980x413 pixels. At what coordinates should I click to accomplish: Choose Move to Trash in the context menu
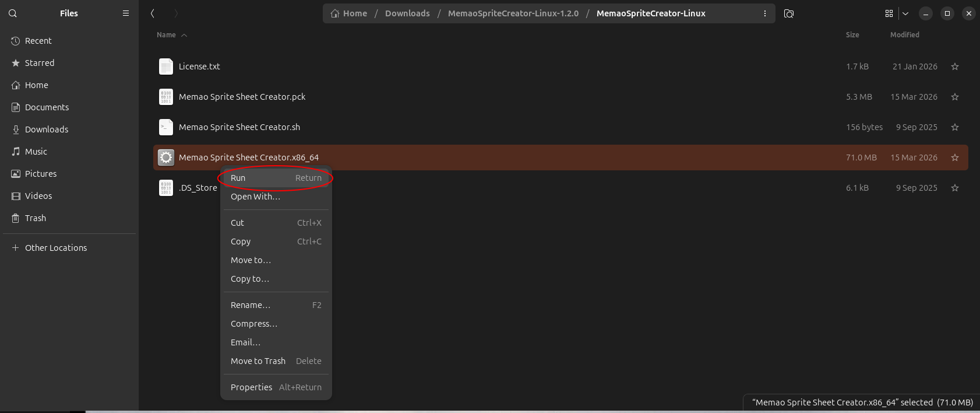(x=276, y=361)
